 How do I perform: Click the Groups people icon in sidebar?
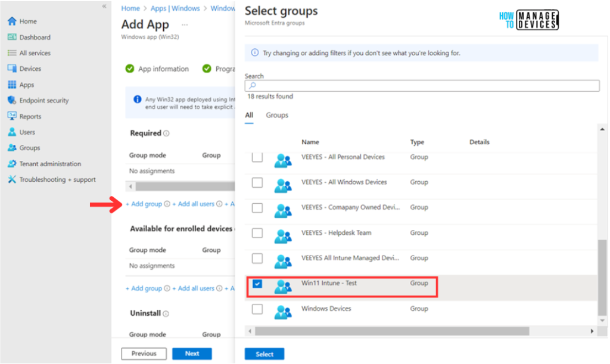point(12,148)
